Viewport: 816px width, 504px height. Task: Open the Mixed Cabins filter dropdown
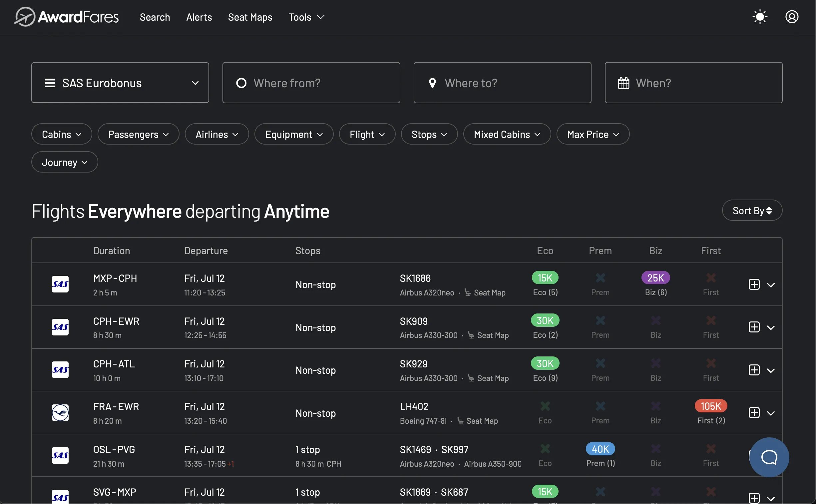point(507,134)
